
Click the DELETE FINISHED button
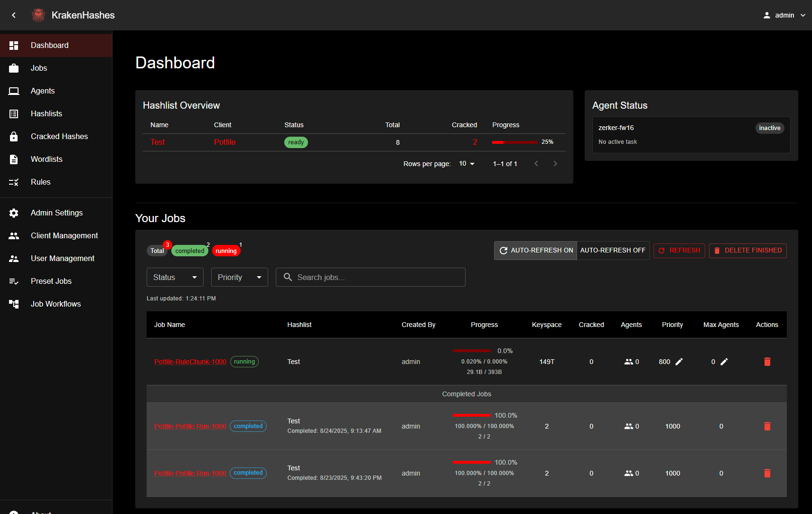[748, 250]
